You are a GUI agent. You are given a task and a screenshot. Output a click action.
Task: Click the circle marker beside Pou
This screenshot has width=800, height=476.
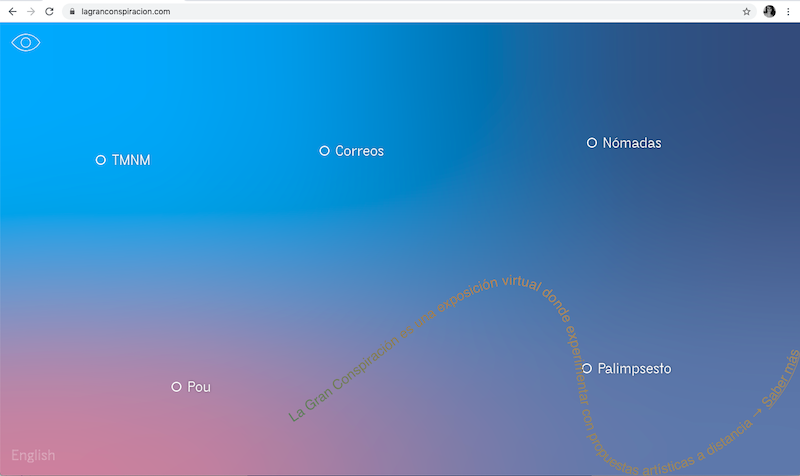click(176, 387)
